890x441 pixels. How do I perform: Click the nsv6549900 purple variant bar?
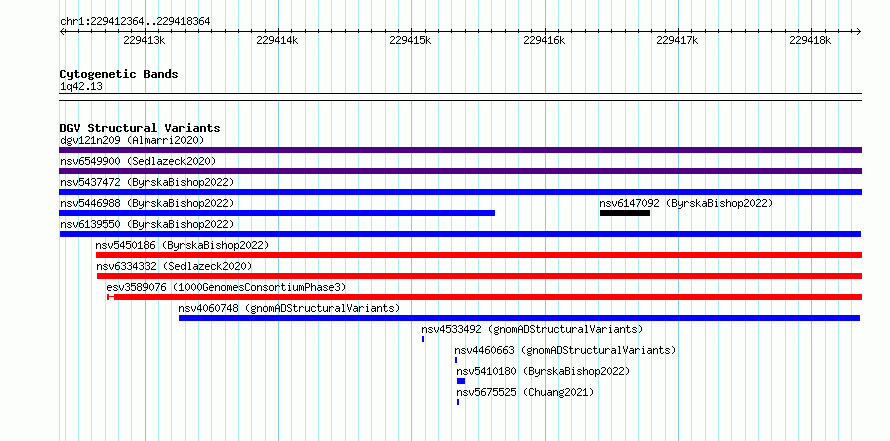pyautogui.click(x=460, y=171)
